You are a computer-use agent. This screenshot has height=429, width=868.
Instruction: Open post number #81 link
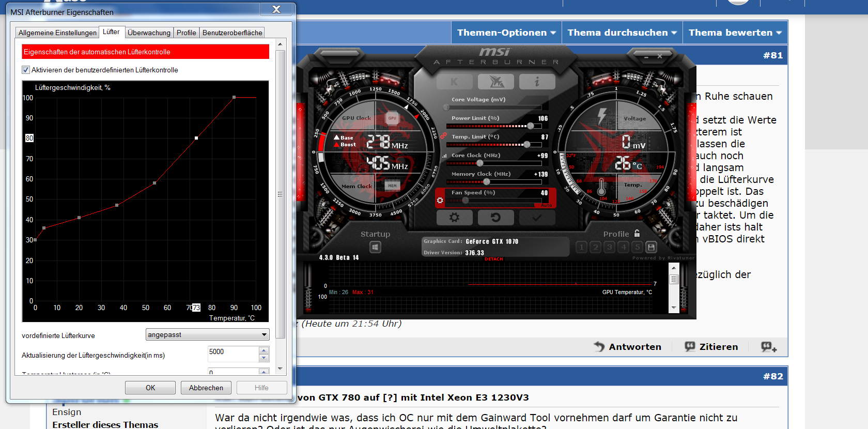[x=773, y=55]
